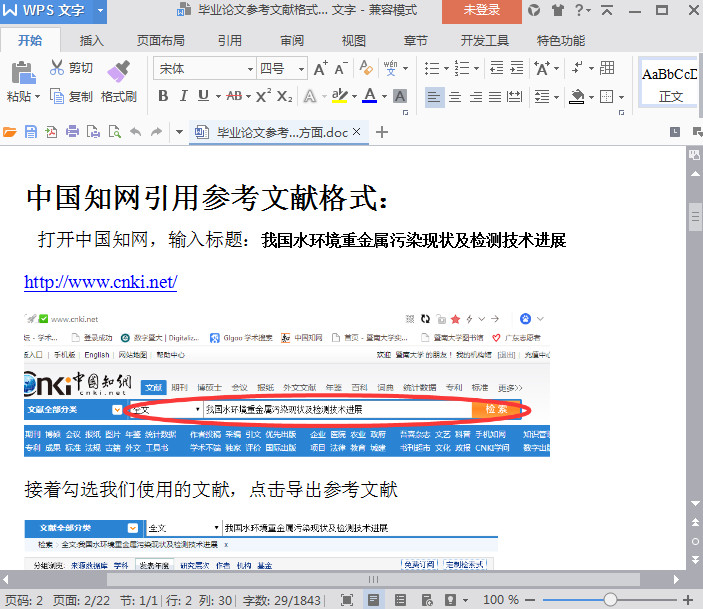Viewport: 703px width, 609px height.
Task: Toggle left alignment button
Action: pyautogui.click(x=434, y=97)
